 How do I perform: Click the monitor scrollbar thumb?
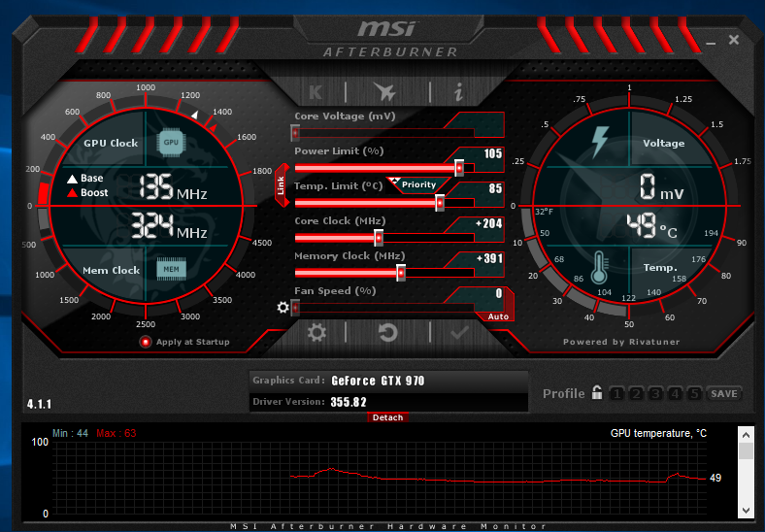(x=746, y=451)
